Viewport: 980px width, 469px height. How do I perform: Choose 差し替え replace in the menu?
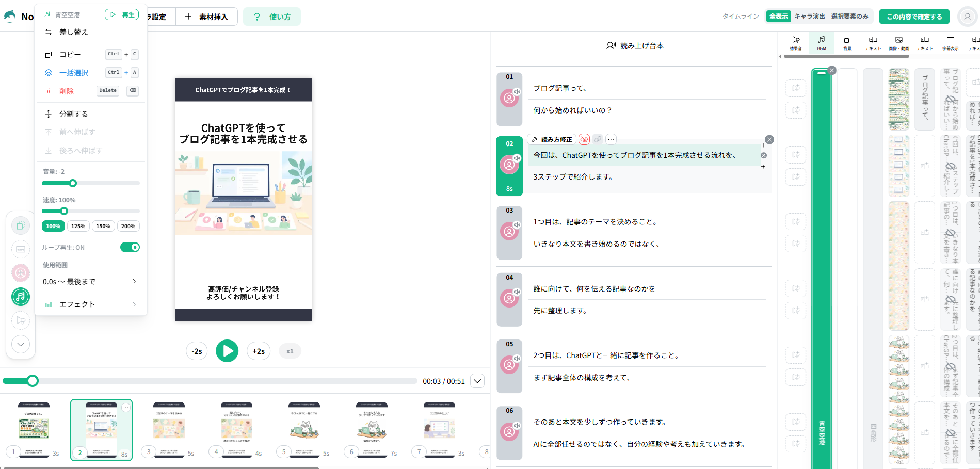tap(90, 32)
